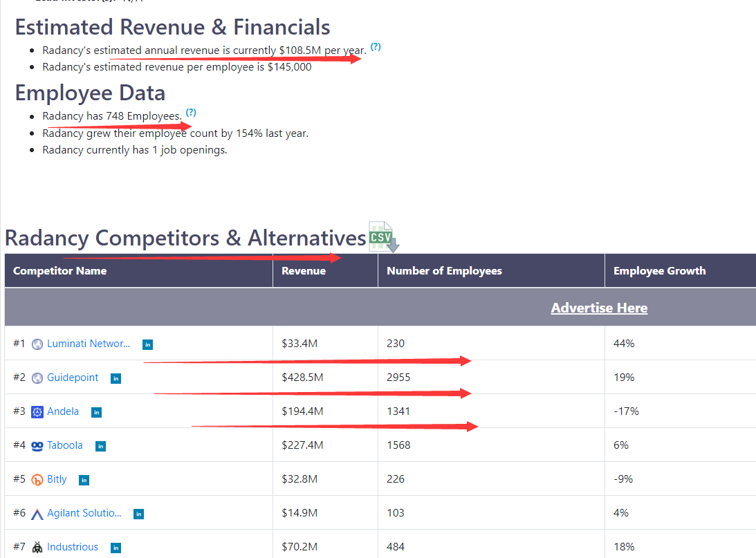Open Agilant Solutions LinkedIn icon
This screenshot has height=558, width=756.
[138, 514]
